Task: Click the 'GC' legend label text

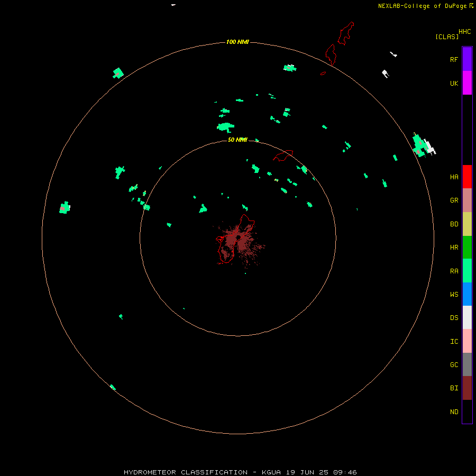Action: [x=454, y=365]
